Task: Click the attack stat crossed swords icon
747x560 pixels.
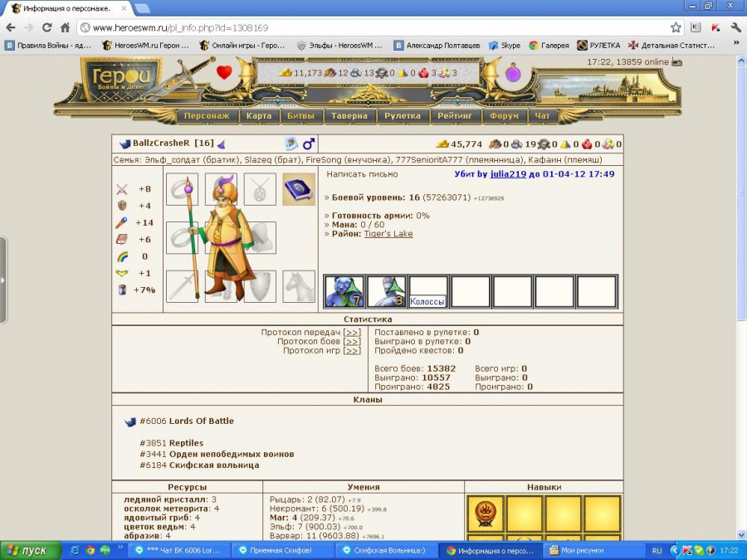Action: (122, 189)
